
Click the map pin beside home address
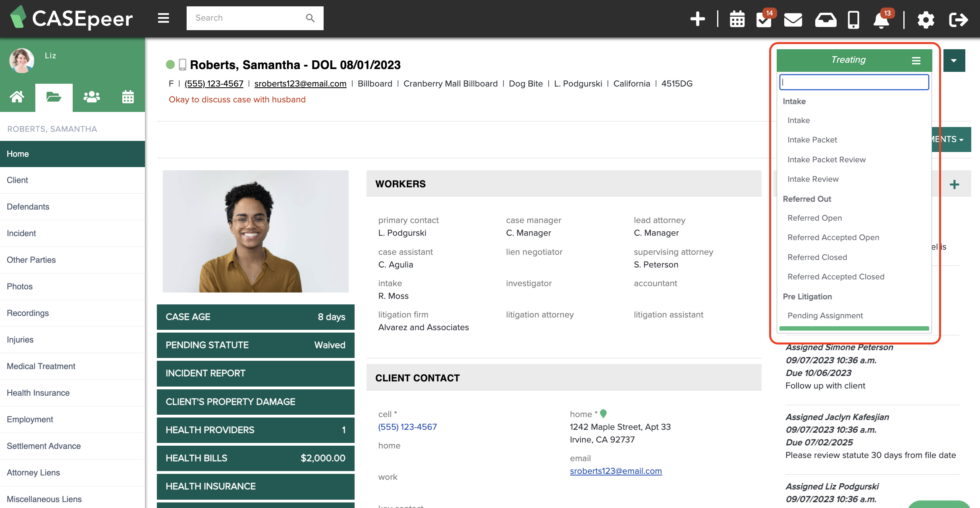pos(603,414)
